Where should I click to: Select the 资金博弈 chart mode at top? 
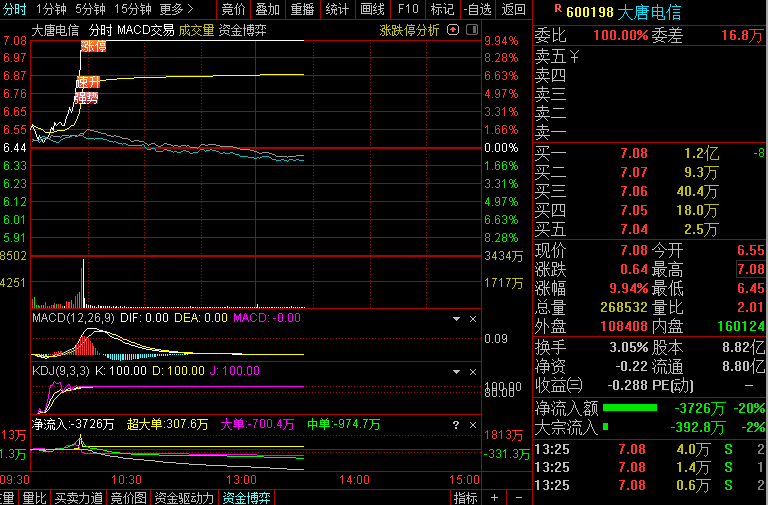[242, 30]
